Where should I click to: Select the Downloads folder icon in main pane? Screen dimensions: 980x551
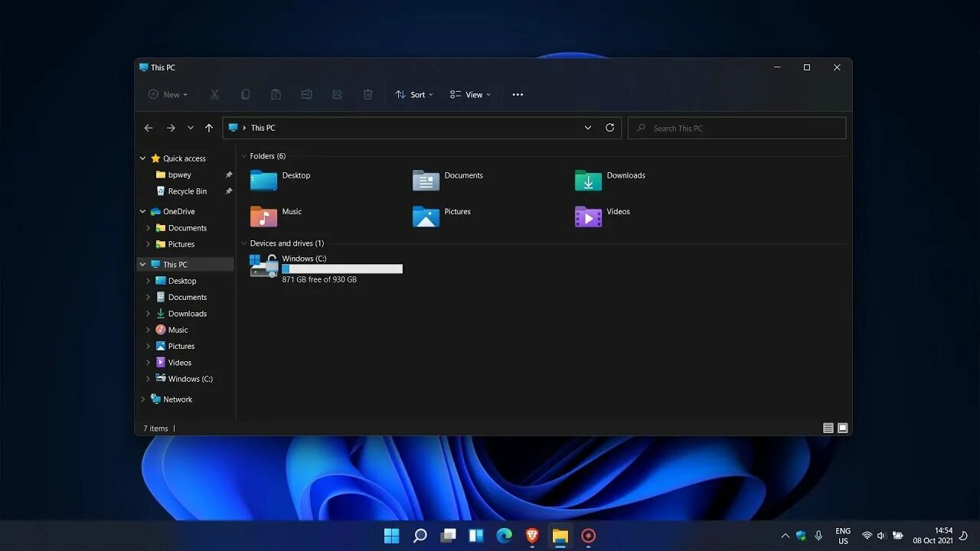[588, 180]
